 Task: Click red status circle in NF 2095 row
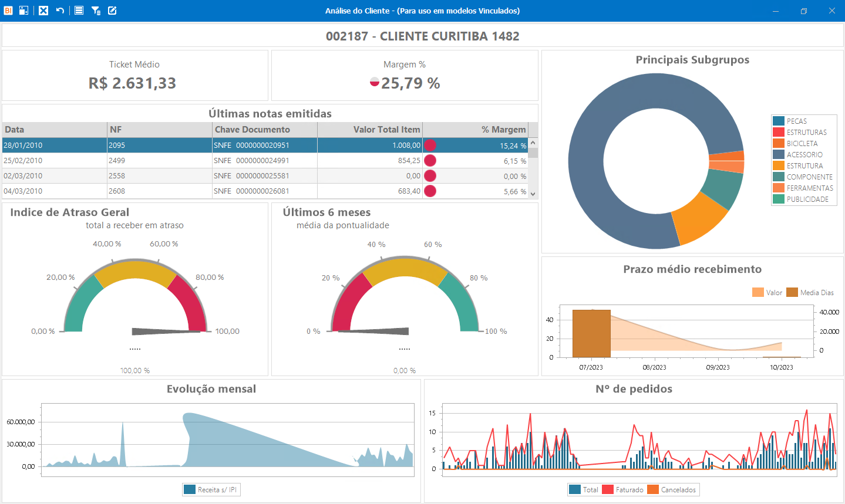click(x=430, y=145)
